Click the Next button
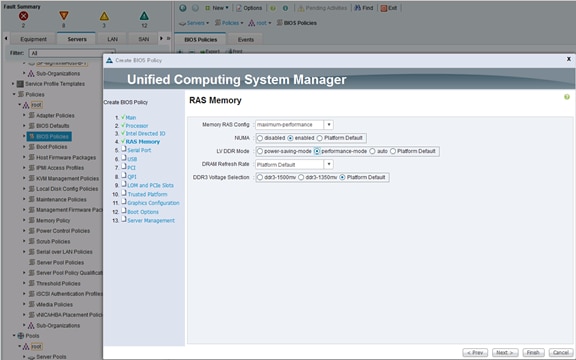Viewport: 576px width, 360px height. coord(505,353)
